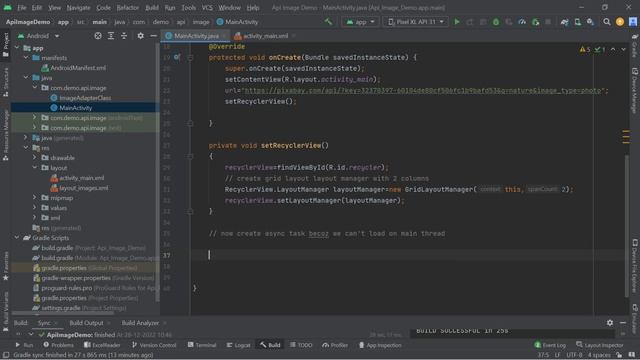The image size is (640, 360).
Task: Click the stop button in toolbar
Action: point(548,22)
